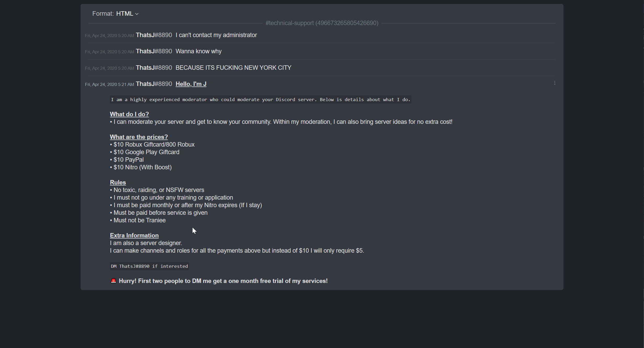
Task: Click the "Hello, I'm J" heading
Action: coord(191,84)
